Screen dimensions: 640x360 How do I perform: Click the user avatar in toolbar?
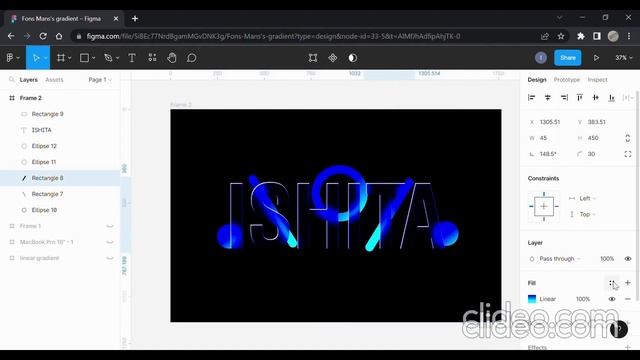pyautogui.click(x=541, y=58)
